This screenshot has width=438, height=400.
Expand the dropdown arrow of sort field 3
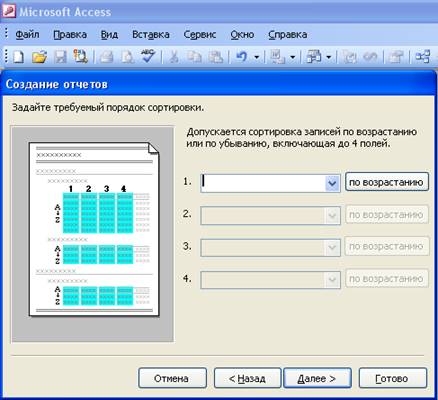click(x=332, y=247)
